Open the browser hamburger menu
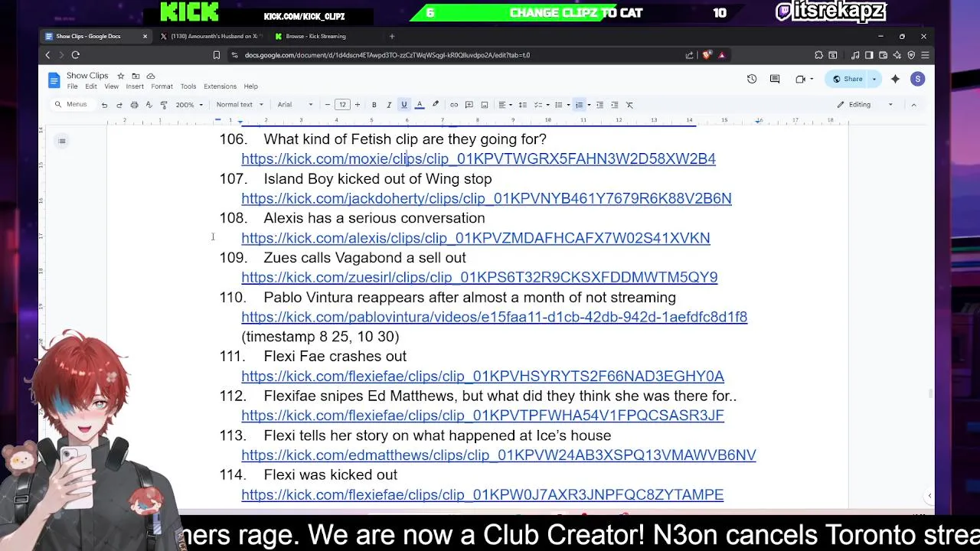The height and width of the screenshot is (551, 980). coord(925,55)
